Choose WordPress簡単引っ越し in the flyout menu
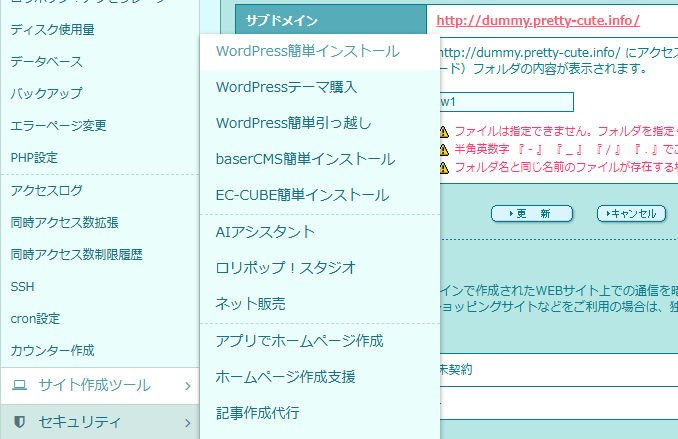This screenshot has height=439, width=678. click(x=293, y=123)
